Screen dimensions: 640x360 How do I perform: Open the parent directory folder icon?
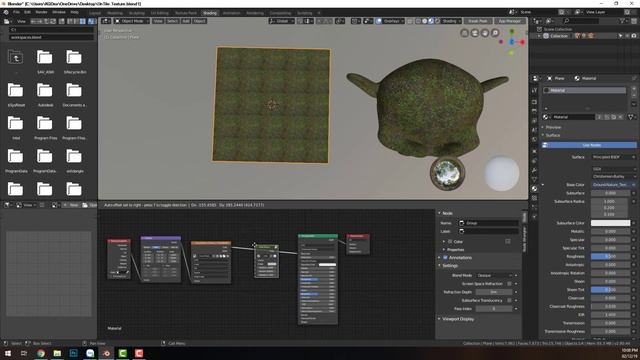(x=16, y=57)
